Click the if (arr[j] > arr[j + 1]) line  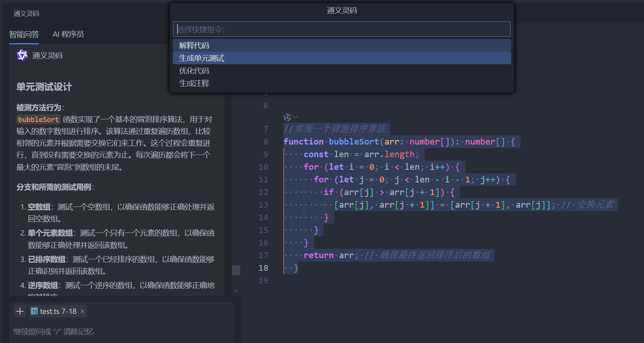[x=389, y=192]
